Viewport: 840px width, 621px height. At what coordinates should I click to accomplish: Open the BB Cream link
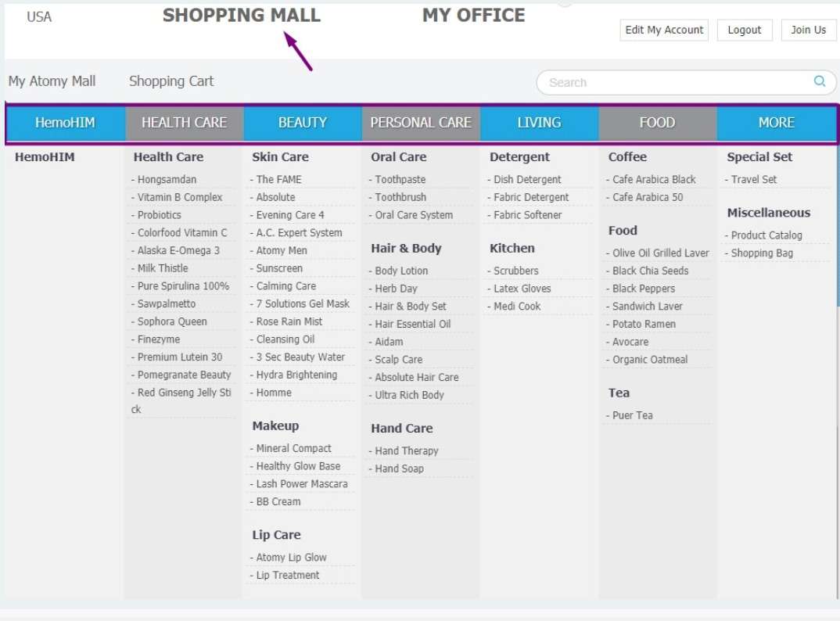coord(278,501)
